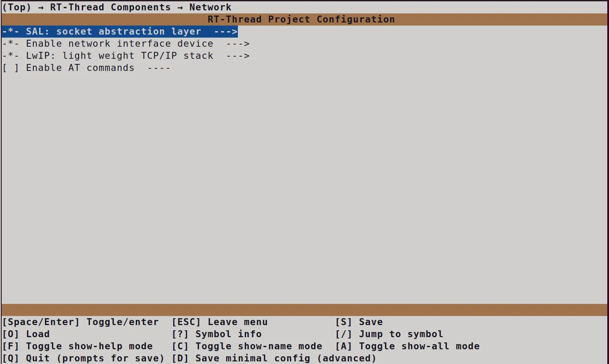609x364 pixels.
Task: Open Enable network interface device submenu
Action: (126, 44)
